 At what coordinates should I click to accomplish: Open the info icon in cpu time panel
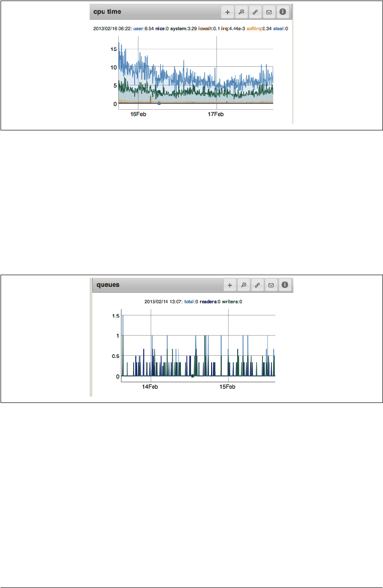[283, 12]
